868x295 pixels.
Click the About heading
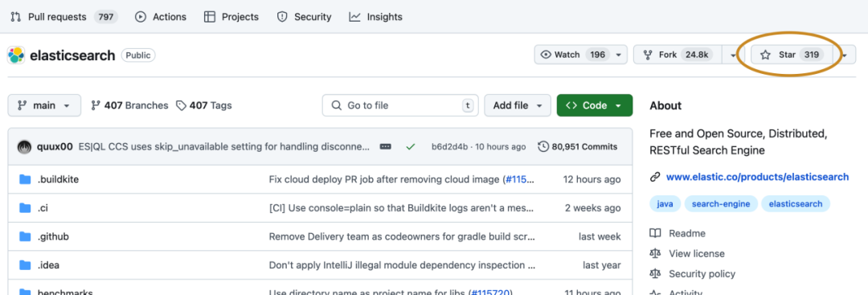(x=666, y=106)
